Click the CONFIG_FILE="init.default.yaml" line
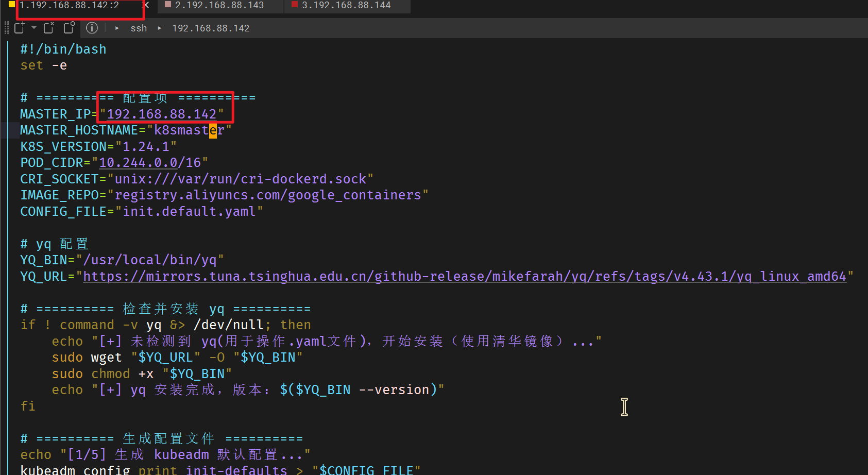 [x=142, y=211]
